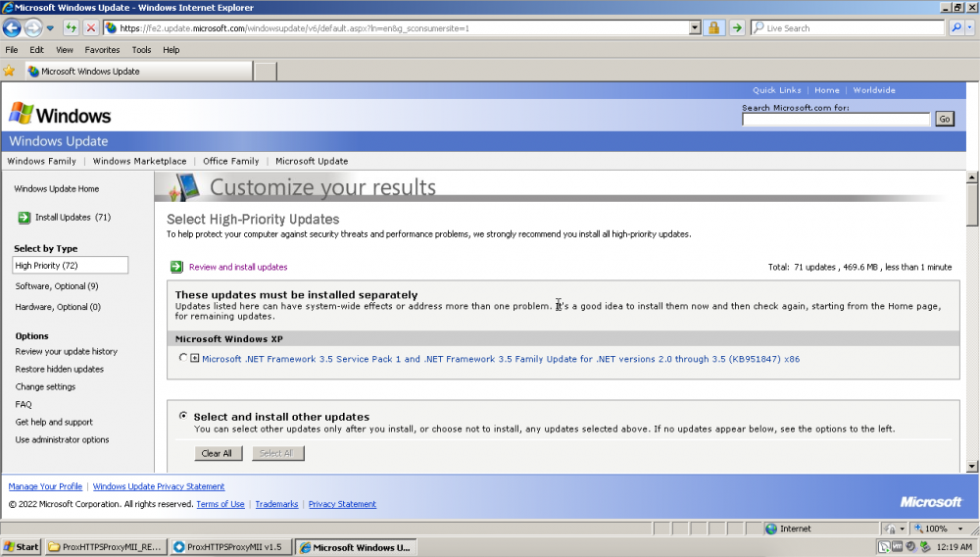The width and height of the screenshot is (980, 557).
Task: Click the green Go arrow beside address bar
Action: (737, 28)
